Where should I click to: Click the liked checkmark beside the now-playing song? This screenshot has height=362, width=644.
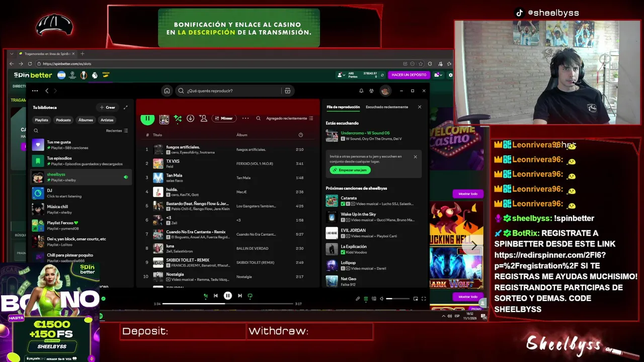pos(103,299)
